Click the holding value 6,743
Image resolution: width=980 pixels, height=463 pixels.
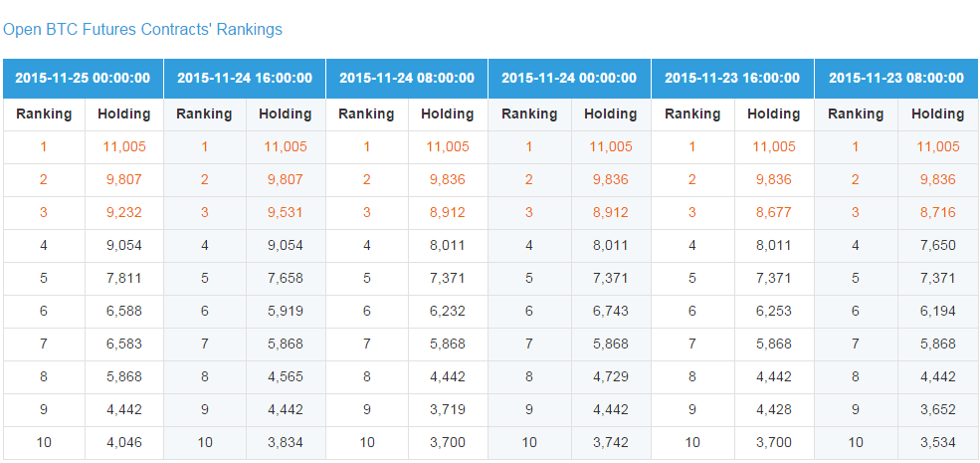click(611, 311)
